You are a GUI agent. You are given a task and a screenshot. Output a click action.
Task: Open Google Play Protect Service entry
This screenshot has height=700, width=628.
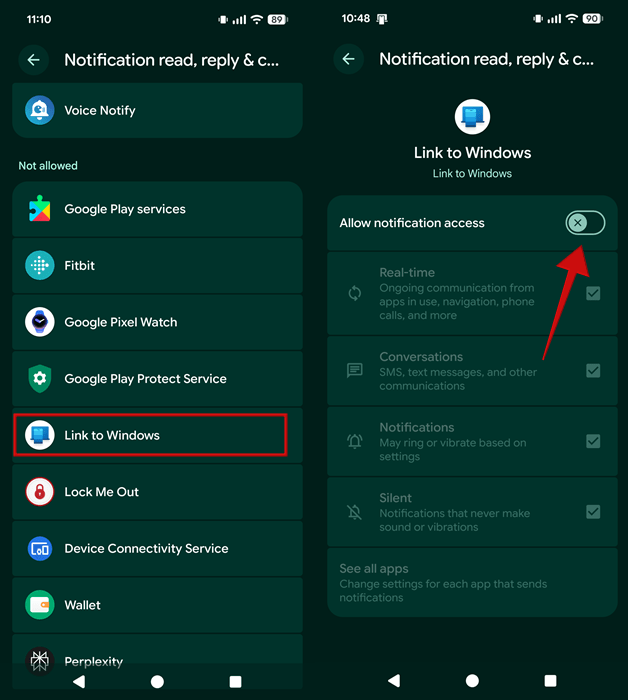click(158, 379)
